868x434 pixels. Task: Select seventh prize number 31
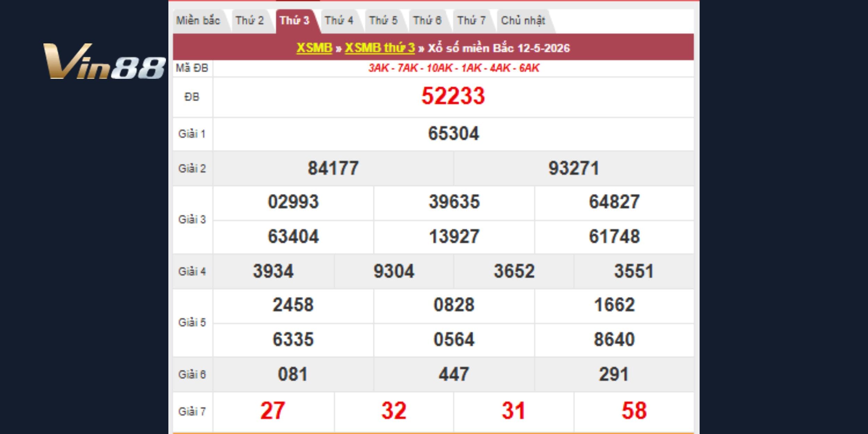pos(514,411)
